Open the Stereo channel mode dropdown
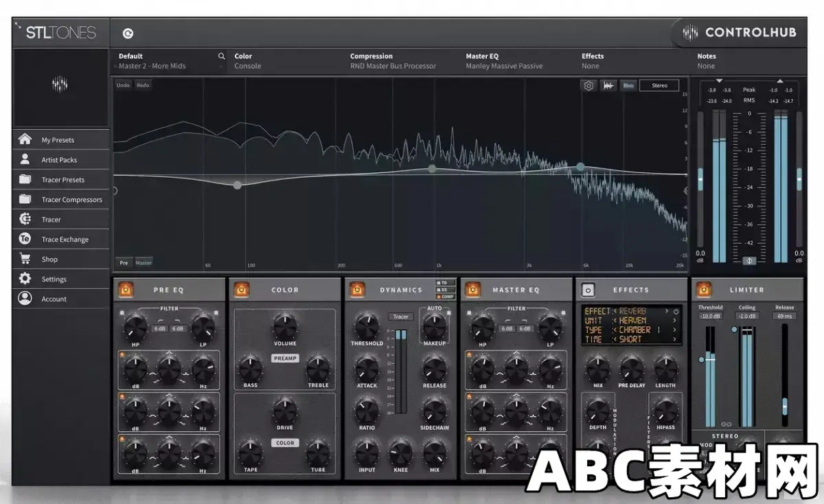Viewport: 824px width, 504px height. tap(659, 85)
